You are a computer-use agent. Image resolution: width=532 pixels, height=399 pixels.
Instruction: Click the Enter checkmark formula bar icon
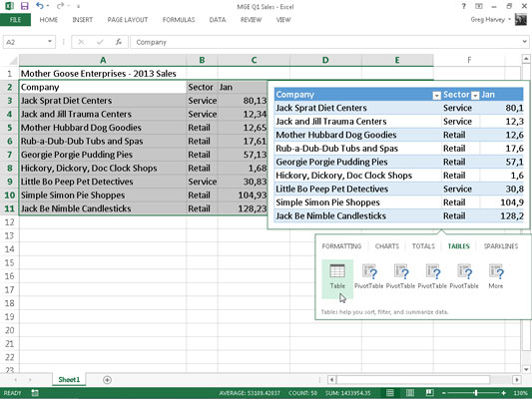pos(100,42)
